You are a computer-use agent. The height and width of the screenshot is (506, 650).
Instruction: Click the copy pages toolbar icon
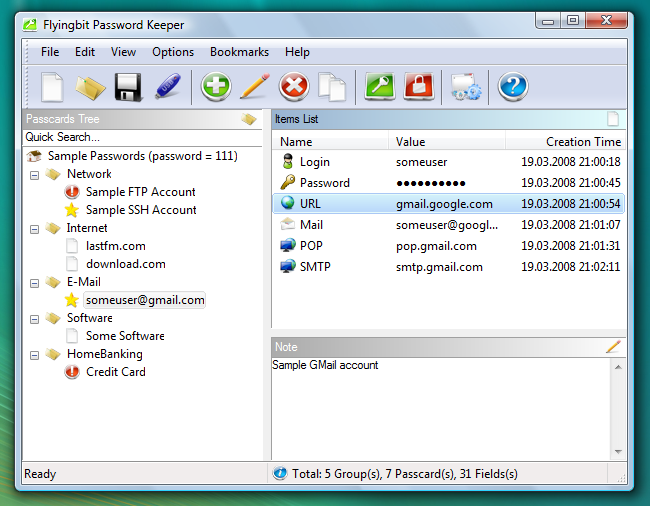[332, 87]
